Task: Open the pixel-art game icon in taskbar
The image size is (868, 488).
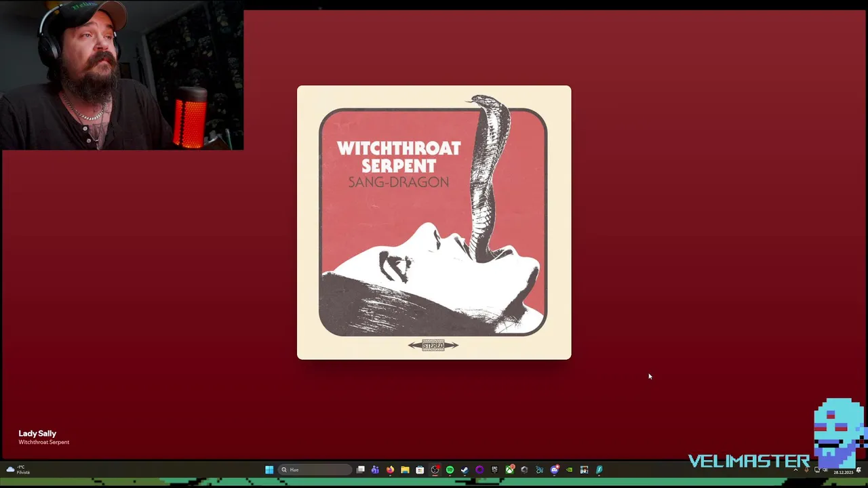Action: pos(584,470)
